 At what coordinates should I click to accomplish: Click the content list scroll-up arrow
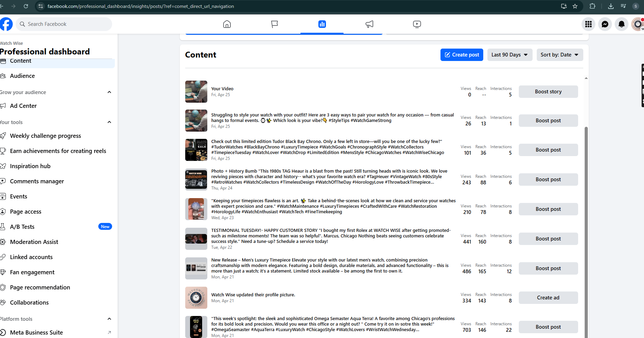(586, 78)
